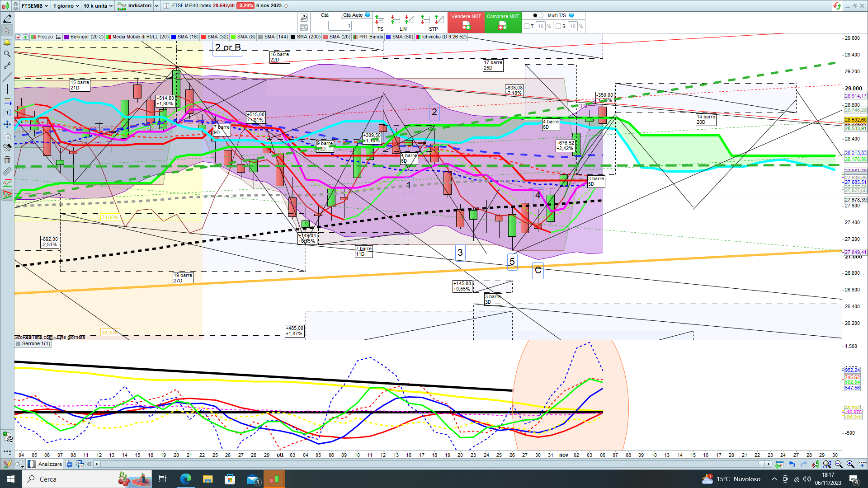Click the zoom in magnifier at bottom right
868x488 pixels.
[850, 464]
